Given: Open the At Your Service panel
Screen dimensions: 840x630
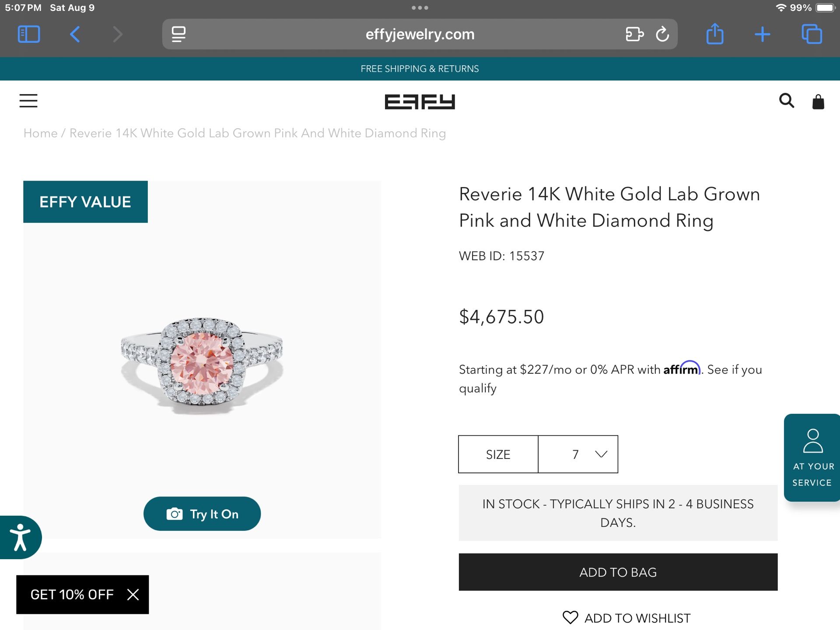Looking at the screenshot, I should [812, 457].
